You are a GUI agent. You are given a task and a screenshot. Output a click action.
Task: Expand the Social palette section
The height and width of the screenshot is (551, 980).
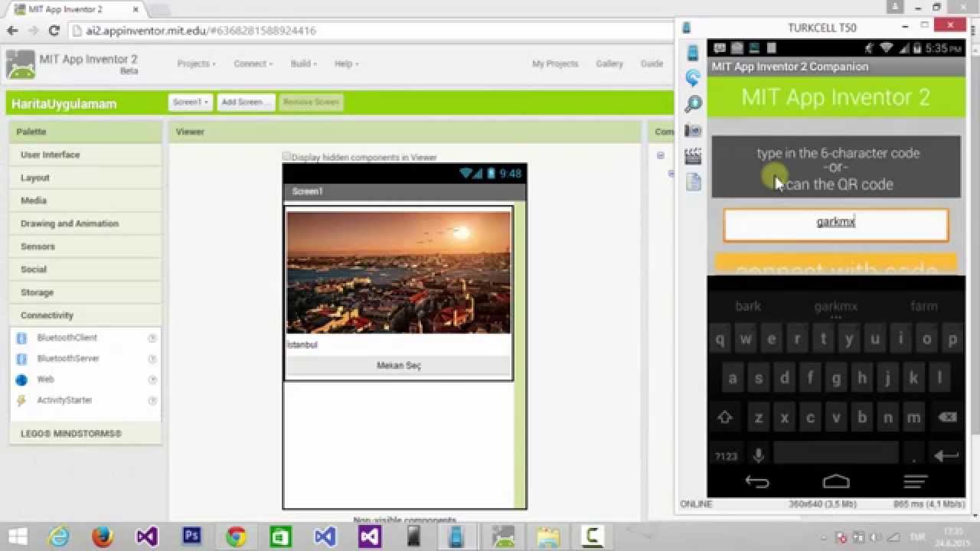pyautogui.click(x=86, y=269)
